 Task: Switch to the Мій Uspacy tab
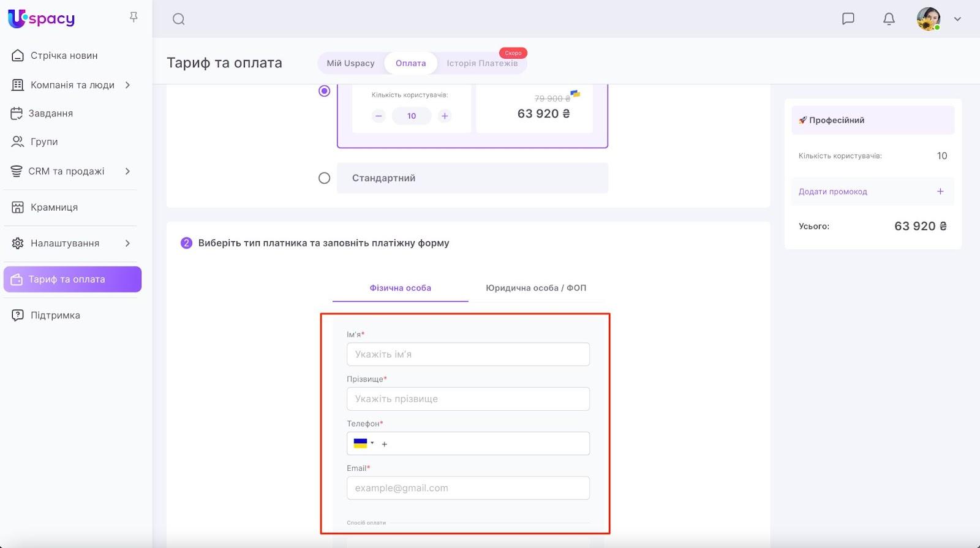click(350, 63)
